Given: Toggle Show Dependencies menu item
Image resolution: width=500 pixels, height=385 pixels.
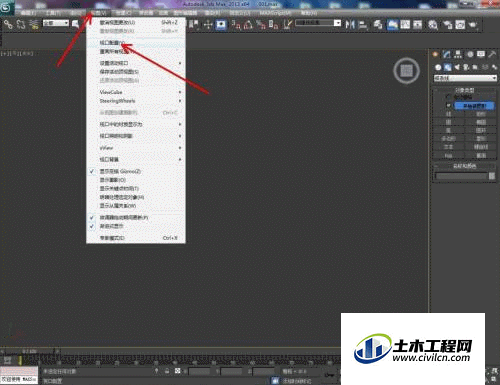Looking at the screenshot, I should (x=136, y=206).
